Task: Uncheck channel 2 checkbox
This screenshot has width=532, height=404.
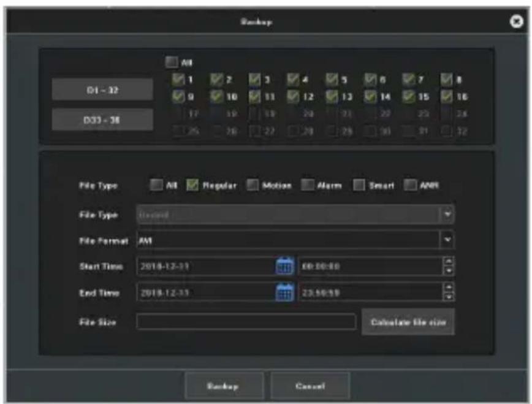Action: pos(216,80)
